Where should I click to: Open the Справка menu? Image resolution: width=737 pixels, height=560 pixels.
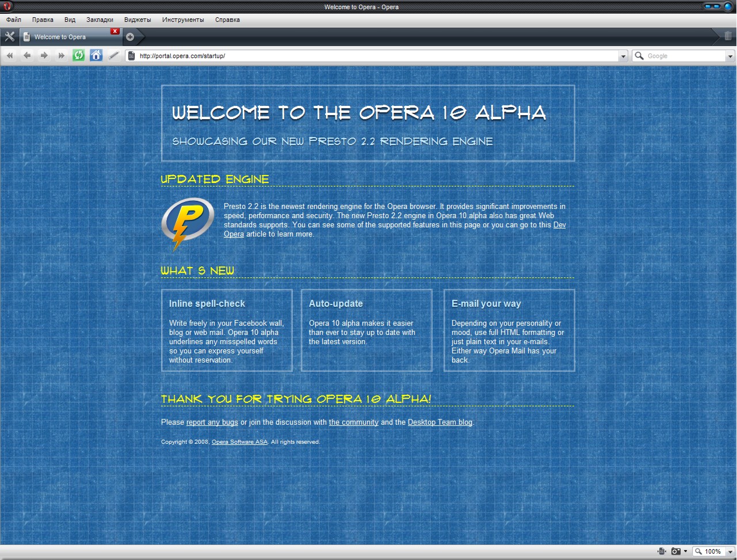click(x=227, y=20)
